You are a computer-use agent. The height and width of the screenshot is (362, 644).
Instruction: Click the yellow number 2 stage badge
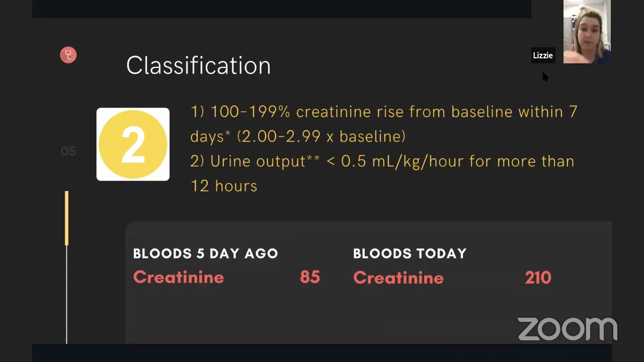click(133, 144)
